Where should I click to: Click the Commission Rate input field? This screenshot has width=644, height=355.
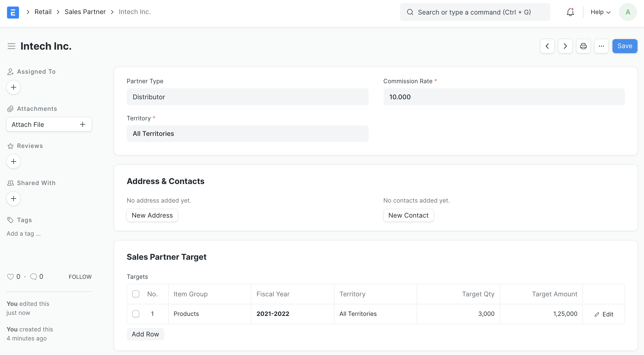coord(504,97)
